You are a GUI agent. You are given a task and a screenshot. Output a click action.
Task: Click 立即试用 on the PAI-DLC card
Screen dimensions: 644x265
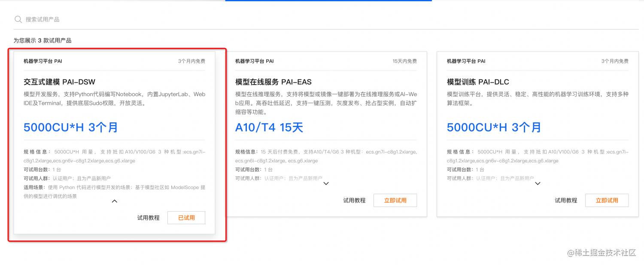coord(607,200)
